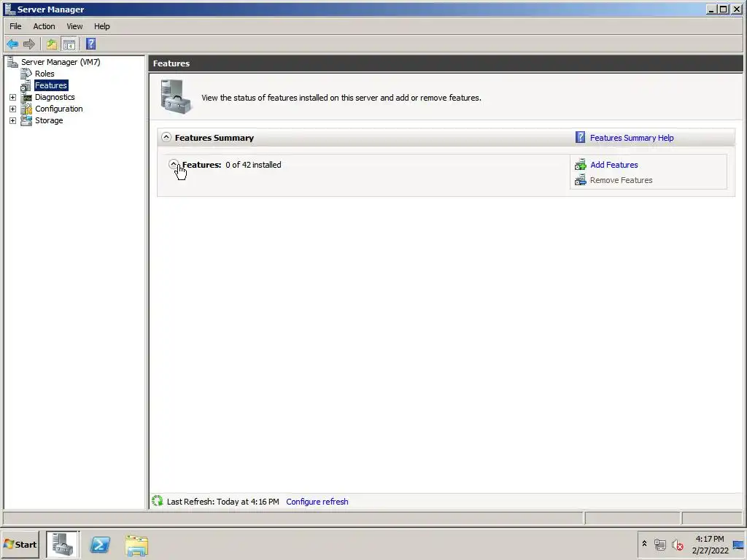This screenshot has width=747, height=560.
Task: Click the 'View the status of features' description
Action: [341, 98]
